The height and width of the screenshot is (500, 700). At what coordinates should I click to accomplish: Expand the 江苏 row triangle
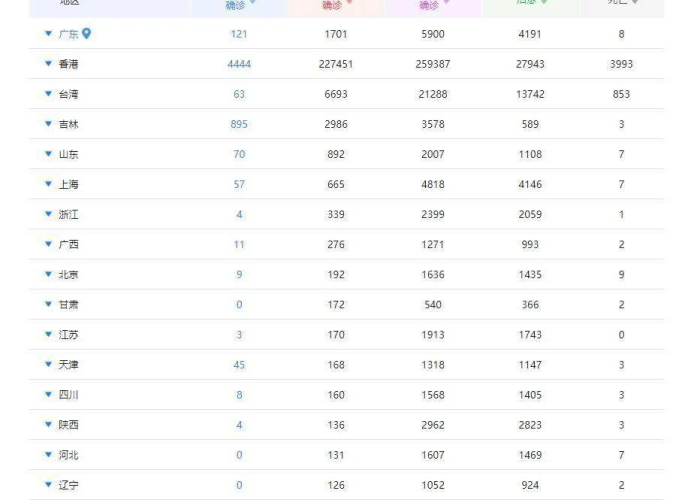click(48, 334)
